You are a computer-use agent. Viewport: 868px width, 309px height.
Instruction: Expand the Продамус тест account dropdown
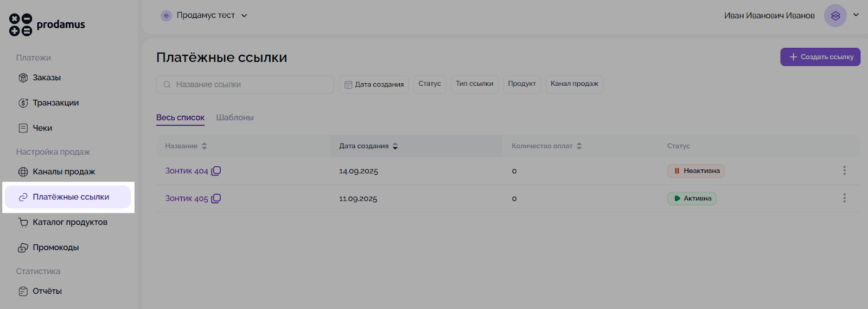[244, 16]
